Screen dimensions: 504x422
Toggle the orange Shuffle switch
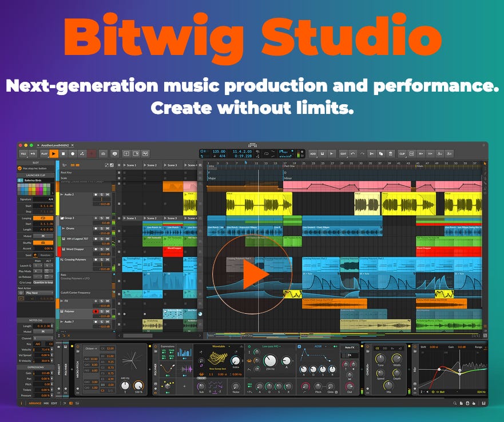pyautogui.click(x=43, y=243)
